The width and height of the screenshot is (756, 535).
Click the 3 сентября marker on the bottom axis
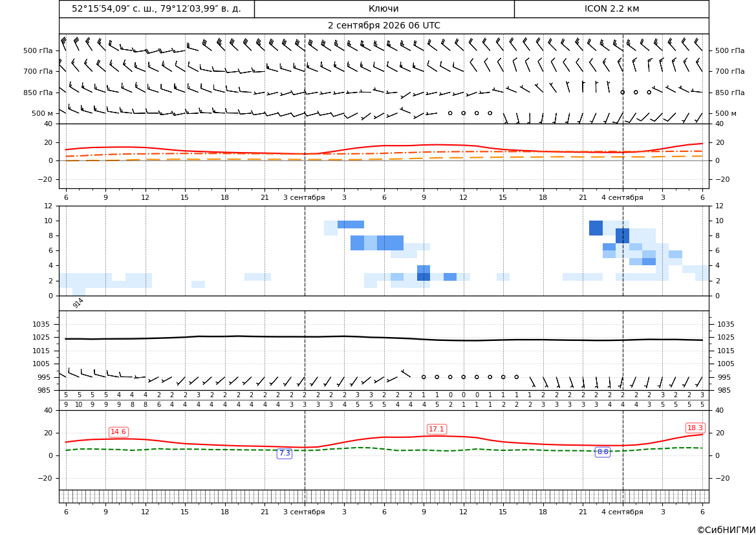click(x=304, y=512)
